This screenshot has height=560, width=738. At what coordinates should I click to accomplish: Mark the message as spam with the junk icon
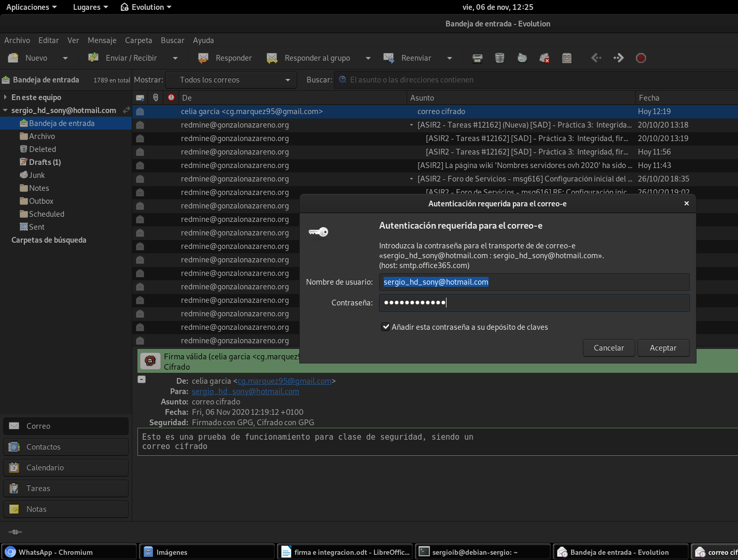[522, 58]
